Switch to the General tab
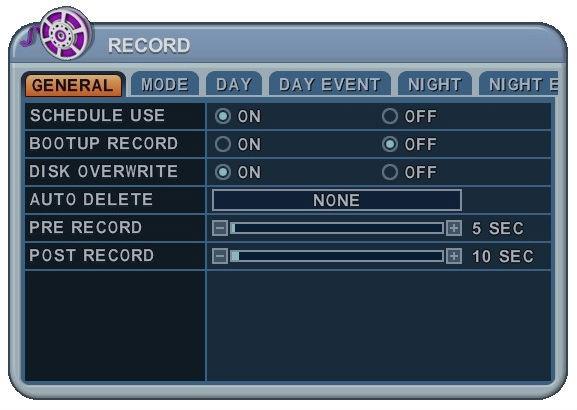Viewport: 577px width, 410px height. point(73,85)
